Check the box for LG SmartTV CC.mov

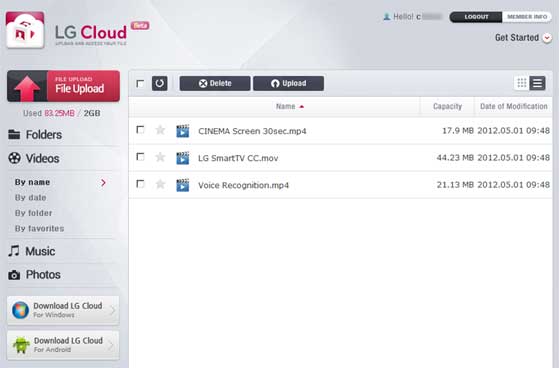[x=140, y=157]
